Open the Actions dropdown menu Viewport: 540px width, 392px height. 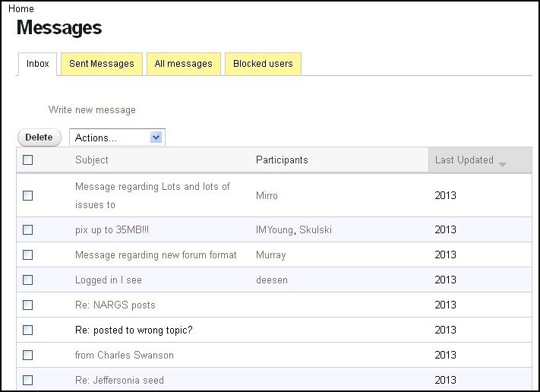[117, 138]
